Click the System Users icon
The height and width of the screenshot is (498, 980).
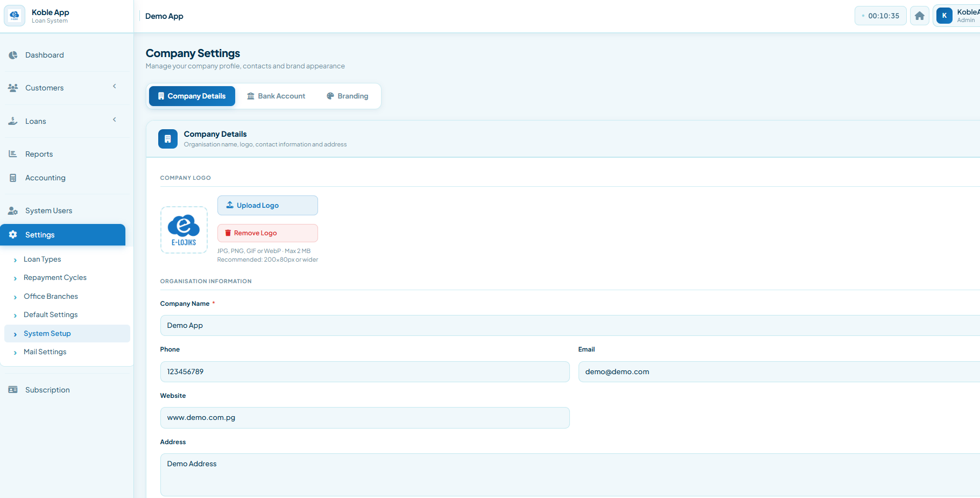[x=13, y=211]
